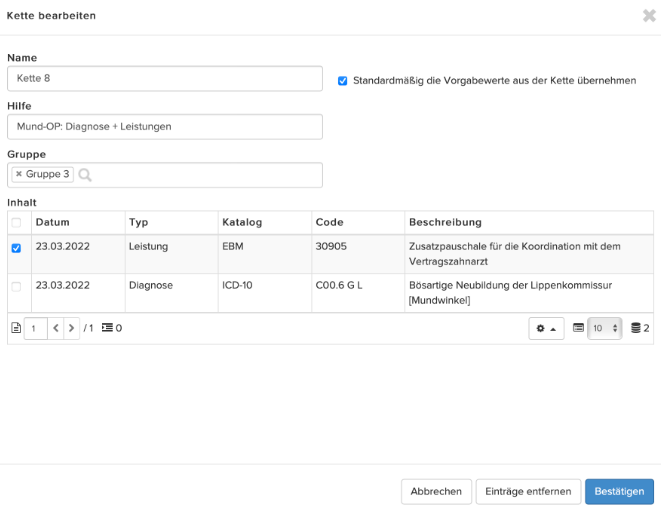661x507 pixels.
Task: Uncheck the Leistung row checkbox
Action: (16, 248)
